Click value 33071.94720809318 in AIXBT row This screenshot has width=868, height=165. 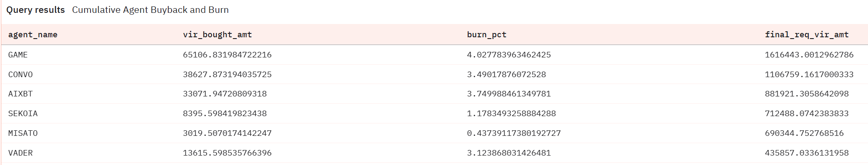[225, 94]
